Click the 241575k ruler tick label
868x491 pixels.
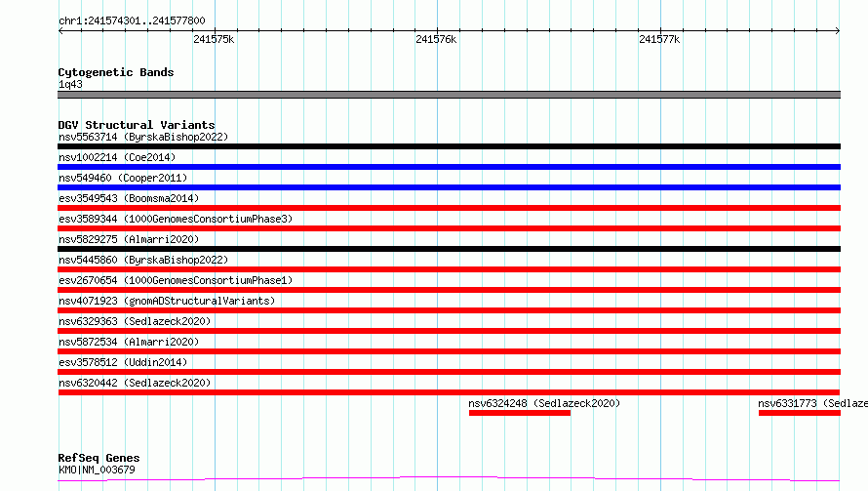[214, 39]
